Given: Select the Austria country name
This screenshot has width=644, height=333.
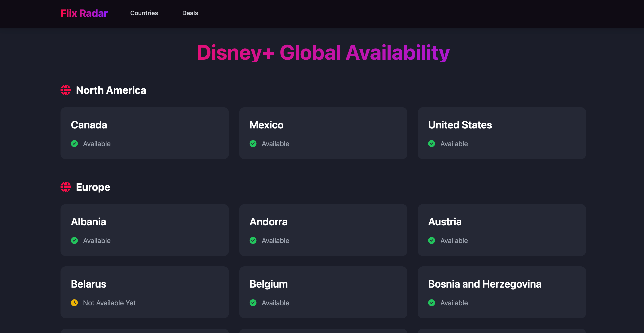Looking at the screenshot, I should [445, 222].
